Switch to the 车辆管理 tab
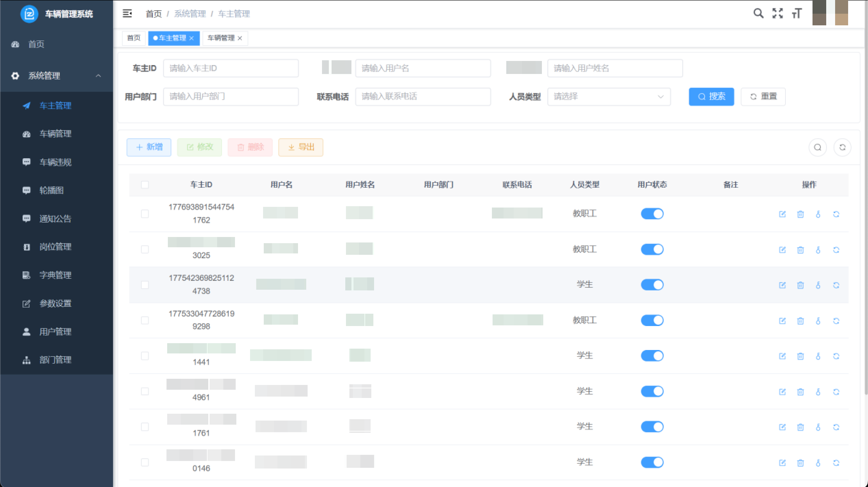The width and height of the screenshot is (868, 487). [x=221, y=38]
